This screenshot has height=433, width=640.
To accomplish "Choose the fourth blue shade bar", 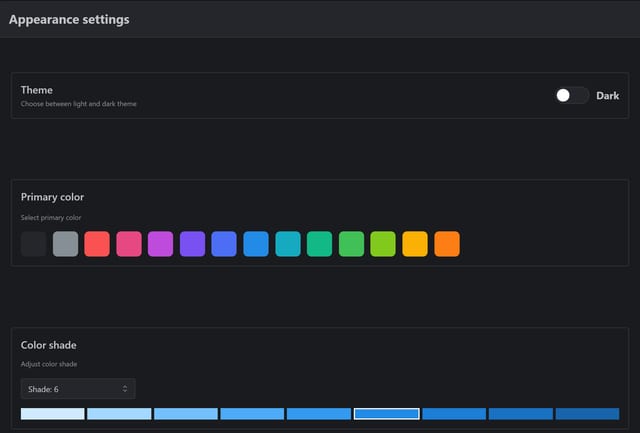I will pos(252,414).
